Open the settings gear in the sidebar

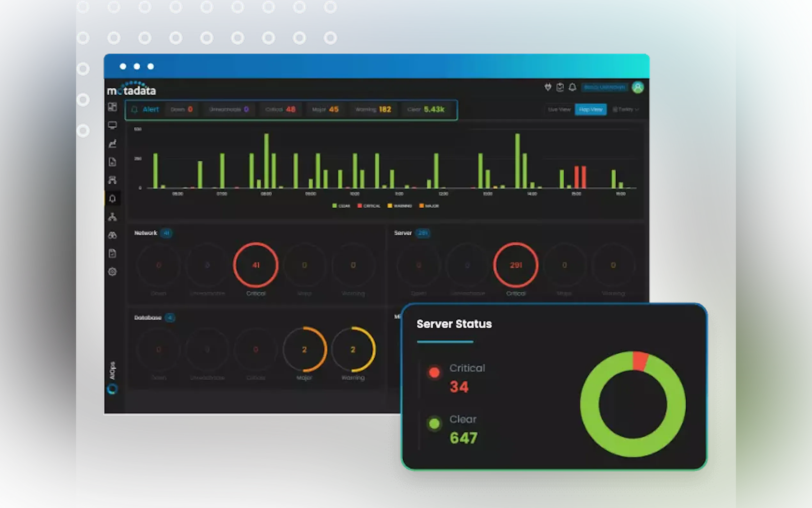point(113,272)
